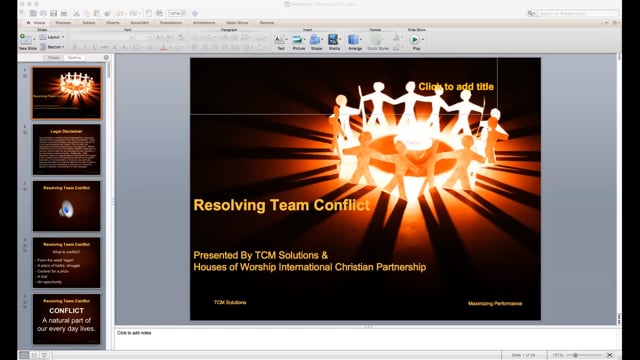
Task: Click the Paste clipboard icon
Action: (x=97, y=13)
